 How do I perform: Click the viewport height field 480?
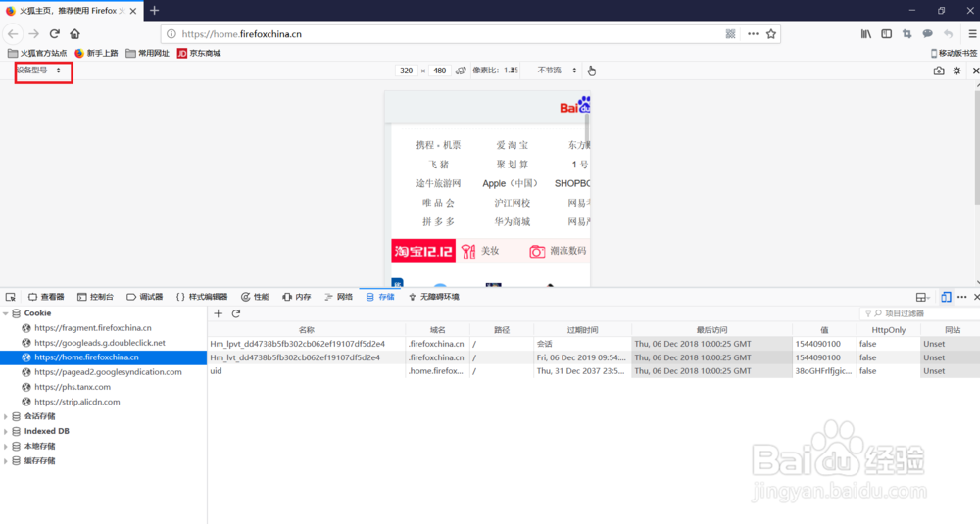click(x=440, y=71)
